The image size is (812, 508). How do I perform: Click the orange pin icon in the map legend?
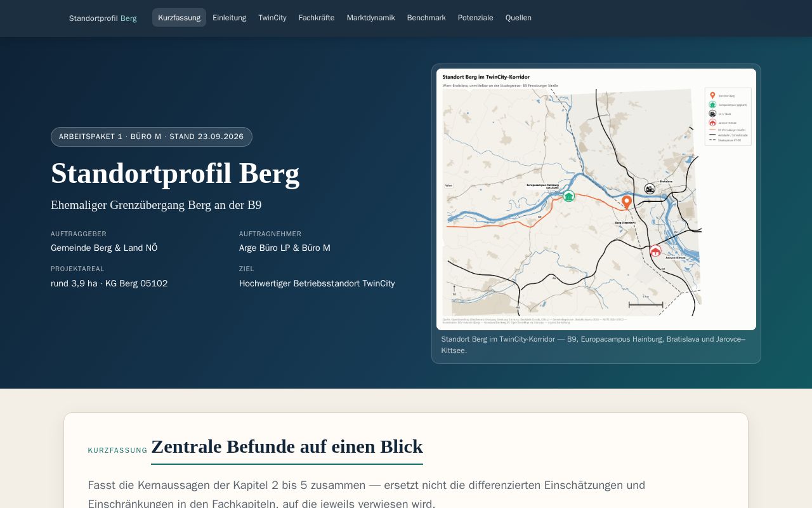[712, 95]
